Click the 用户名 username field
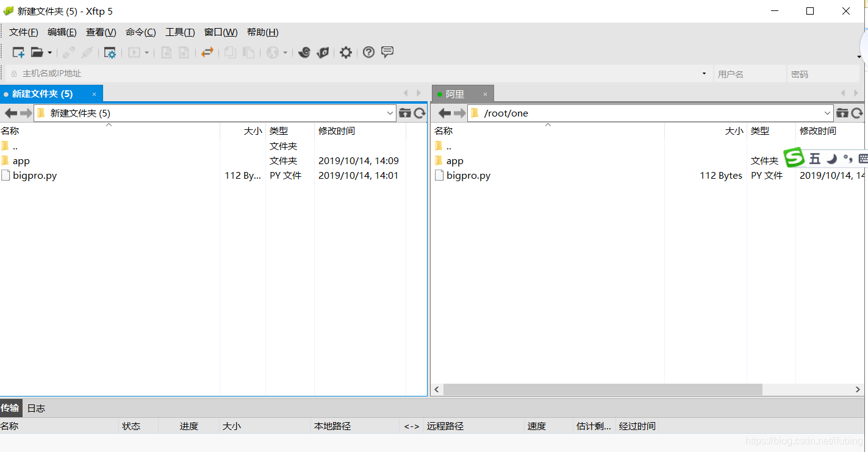The image size is (868, 452). 750,74
